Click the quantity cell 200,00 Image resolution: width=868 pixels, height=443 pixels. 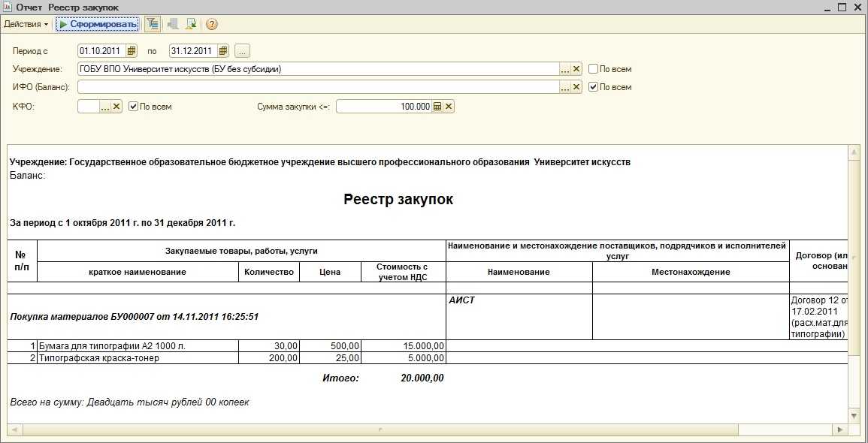click(269, 358)
